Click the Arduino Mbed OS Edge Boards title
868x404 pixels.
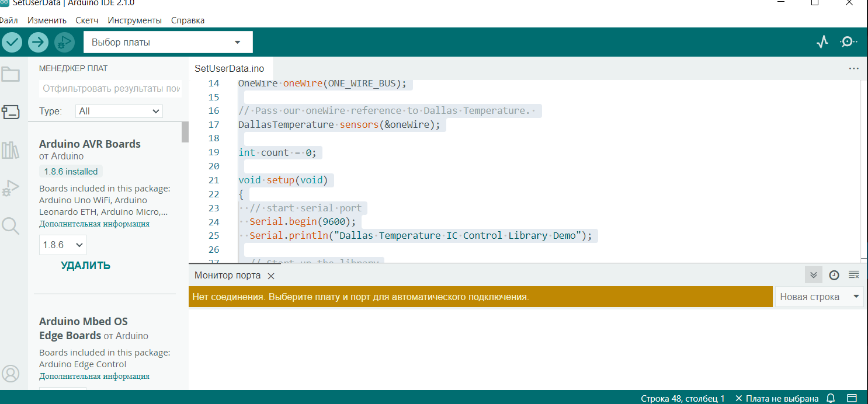pyautogui.click(x=83, y=328)
